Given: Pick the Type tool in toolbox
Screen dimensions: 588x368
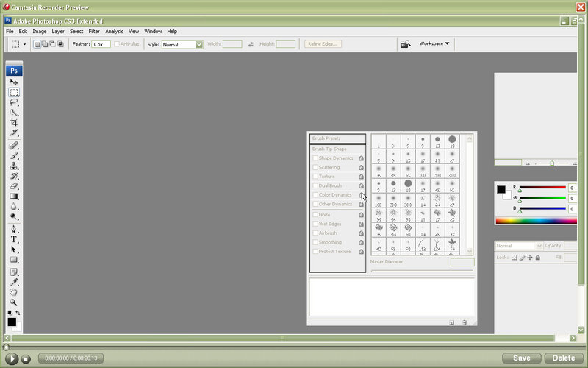Looking at the screenshot, I should click(x=14, y=240).
